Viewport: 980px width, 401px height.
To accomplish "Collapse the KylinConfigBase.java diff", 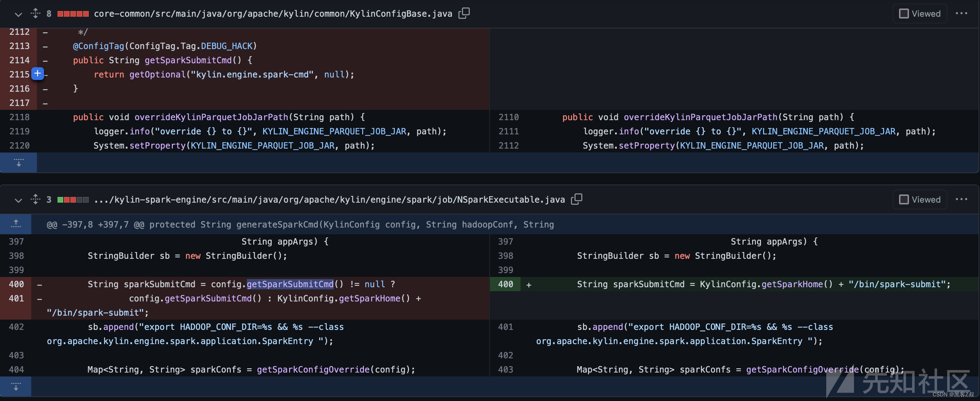I will pyautogui.click(x=18, y=15).
